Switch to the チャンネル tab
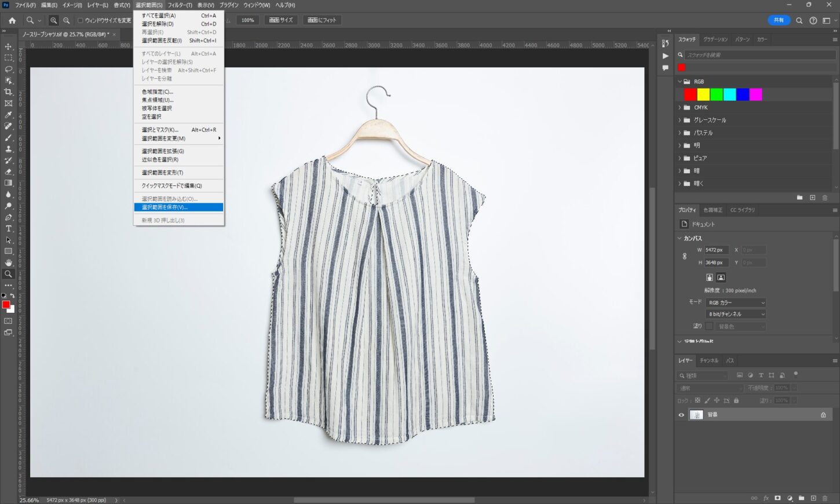This screenshot has width=840, height=504. click(708, 361)
